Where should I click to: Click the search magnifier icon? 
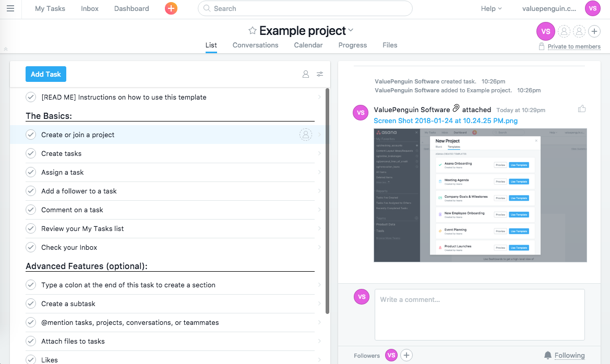coord(207,8)
